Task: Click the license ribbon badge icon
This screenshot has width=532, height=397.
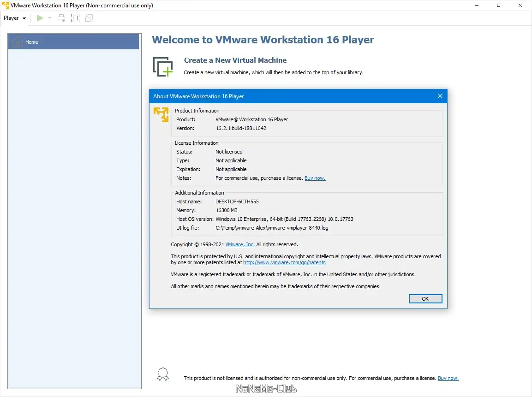Action: (x=163, y=374)
